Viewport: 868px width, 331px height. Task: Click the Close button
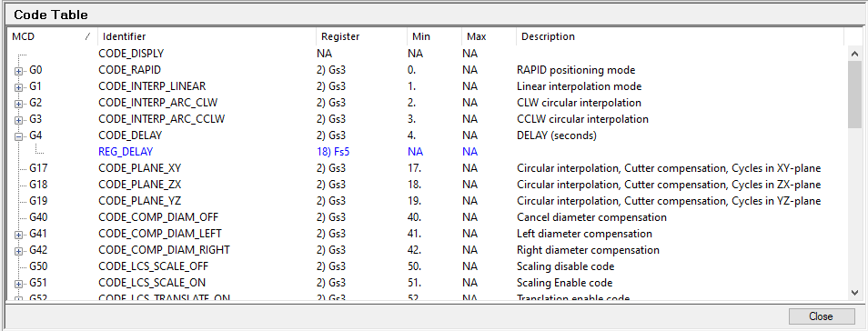click(x=821, y=316)
